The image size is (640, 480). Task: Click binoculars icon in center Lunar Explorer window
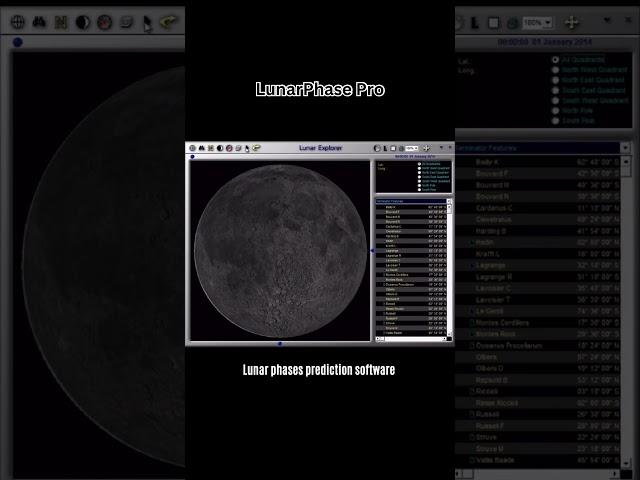(202, 148)
